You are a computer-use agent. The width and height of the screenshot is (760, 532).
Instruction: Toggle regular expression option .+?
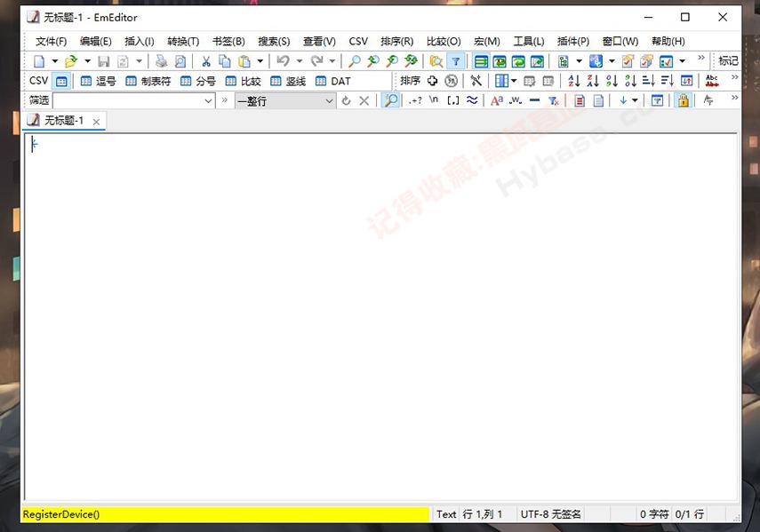(x=415, y=100)
